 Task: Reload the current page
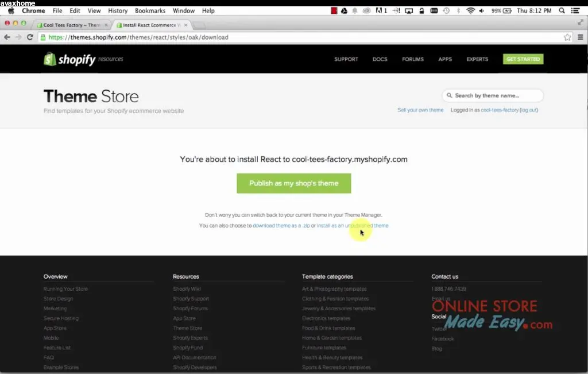(x=30, y=37)
